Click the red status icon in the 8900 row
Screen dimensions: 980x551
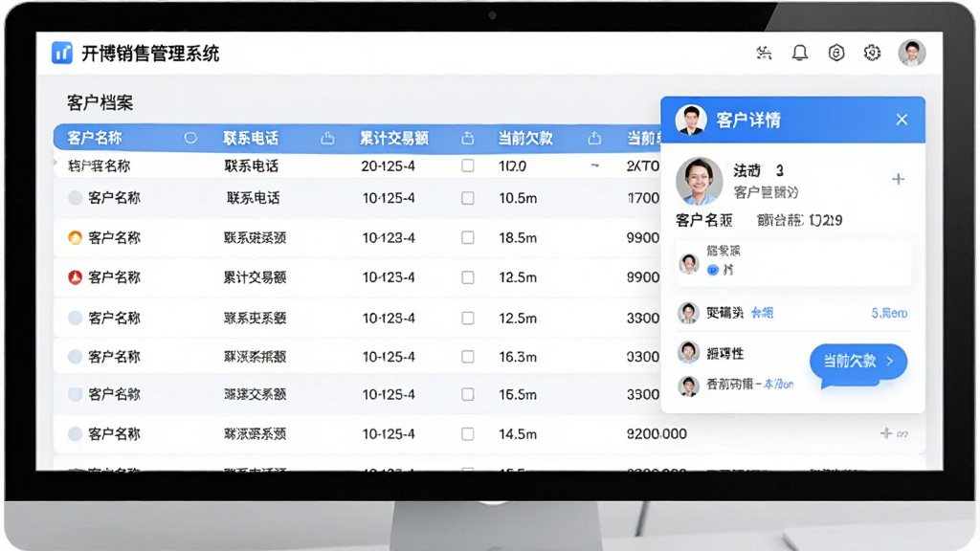click(75, 277)
